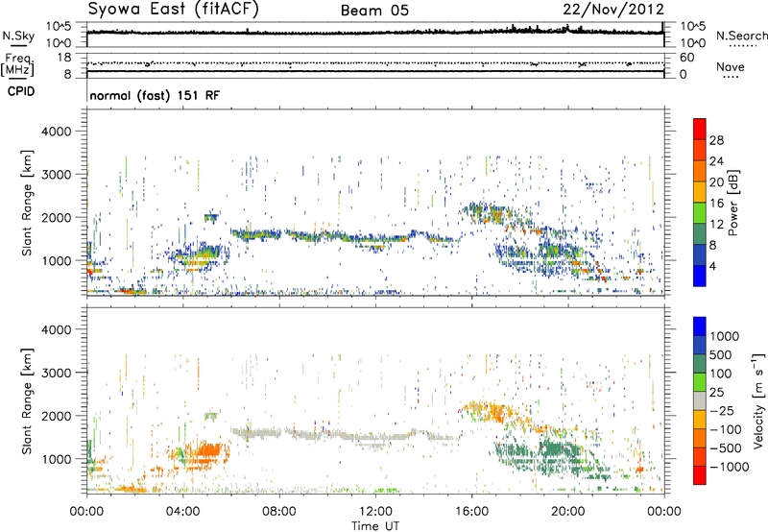Click the gray band of the velocity colorbar

point(700,400)
